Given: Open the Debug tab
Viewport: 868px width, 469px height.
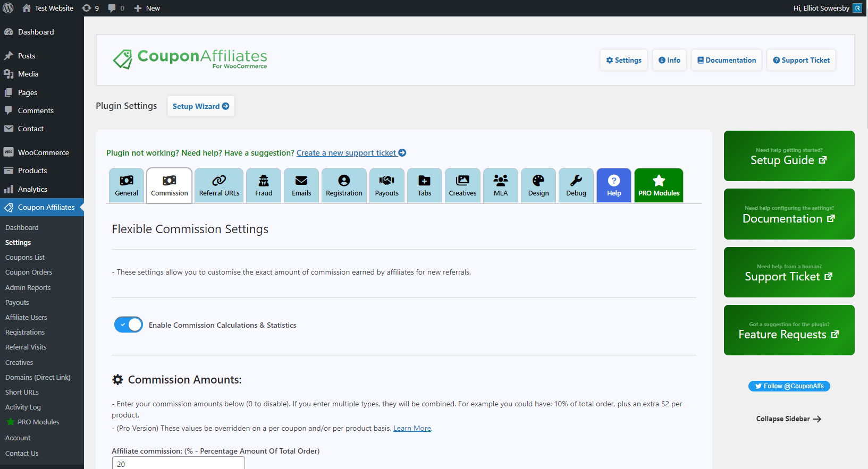Looking at the screenshot, I should click(x=576, y=185).
